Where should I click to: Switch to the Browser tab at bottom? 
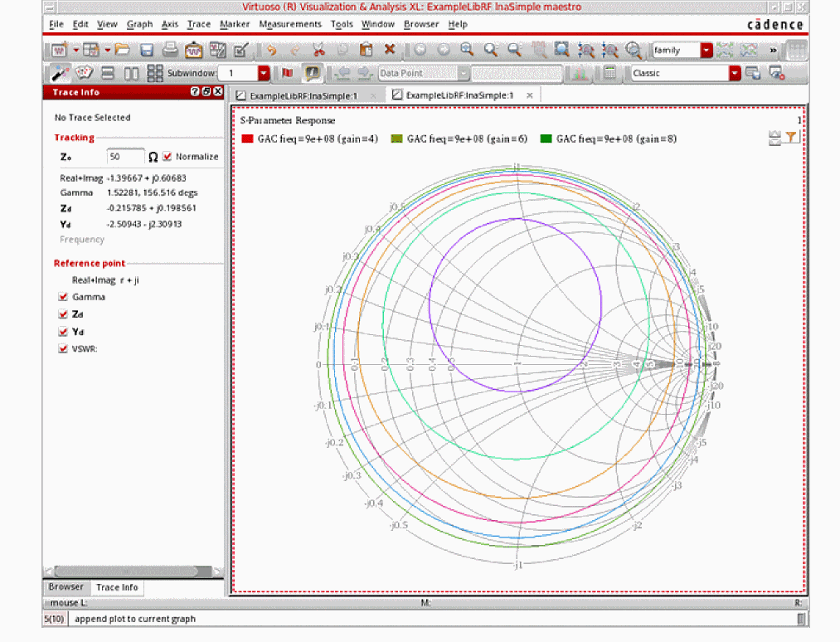[66, 587]
